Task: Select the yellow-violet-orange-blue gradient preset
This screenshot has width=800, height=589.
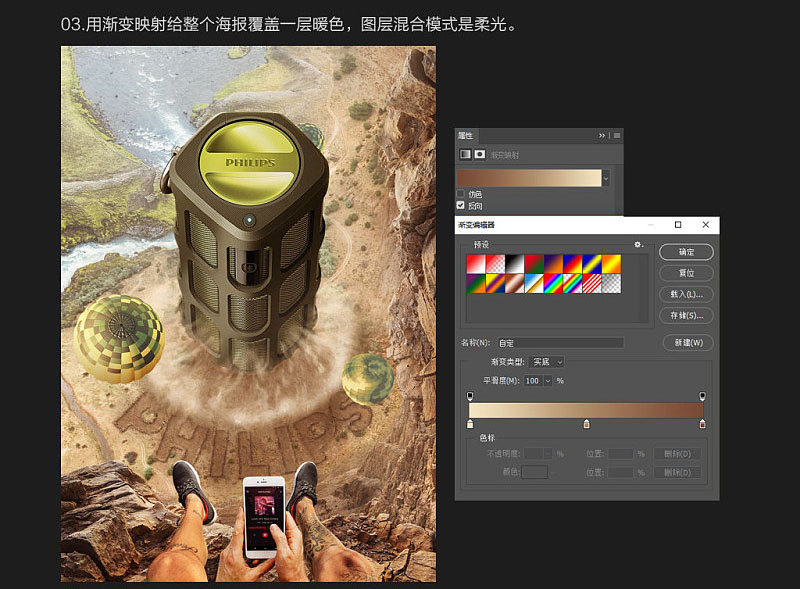Action: tap(495, 283)
